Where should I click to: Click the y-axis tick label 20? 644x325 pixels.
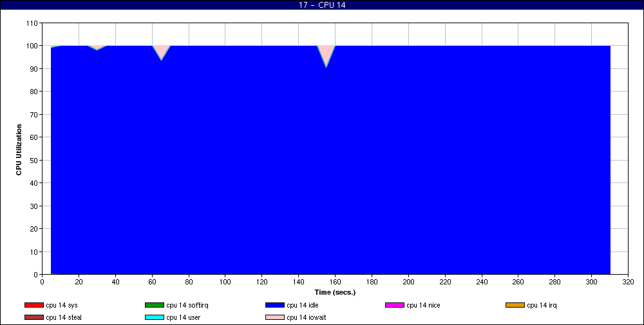[35, 229]
